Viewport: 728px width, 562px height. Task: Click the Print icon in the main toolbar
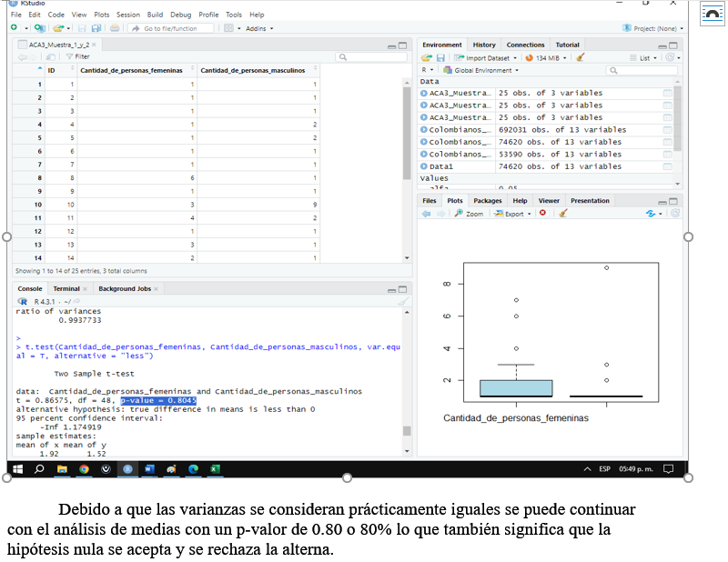pyautogui.click(x=115, y=28)
